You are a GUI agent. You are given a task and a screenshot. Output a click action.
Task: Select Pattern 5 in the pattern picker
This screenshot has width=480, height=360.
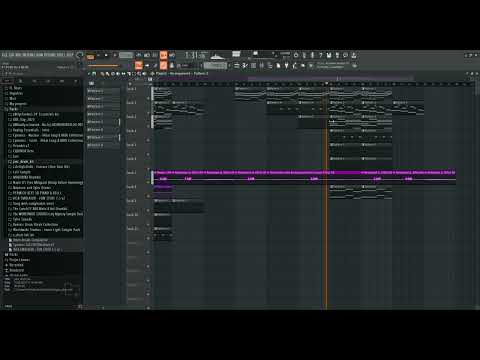tap(103, 122)
